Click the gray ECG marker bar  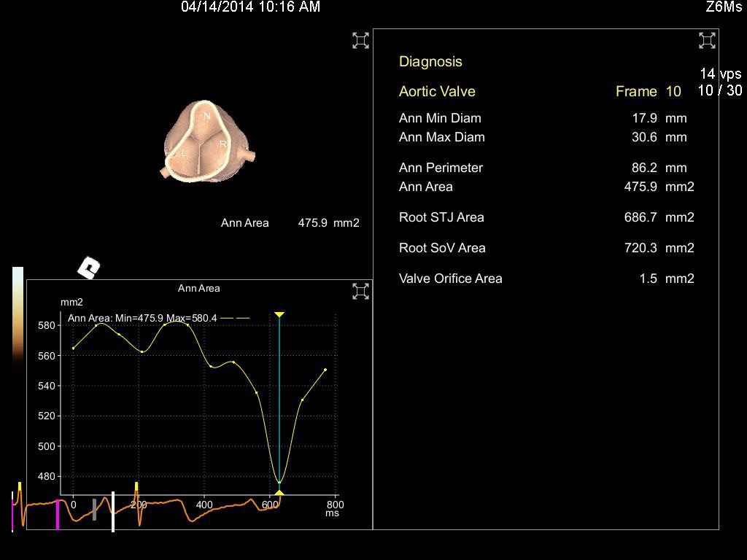[x=94, y=509]
